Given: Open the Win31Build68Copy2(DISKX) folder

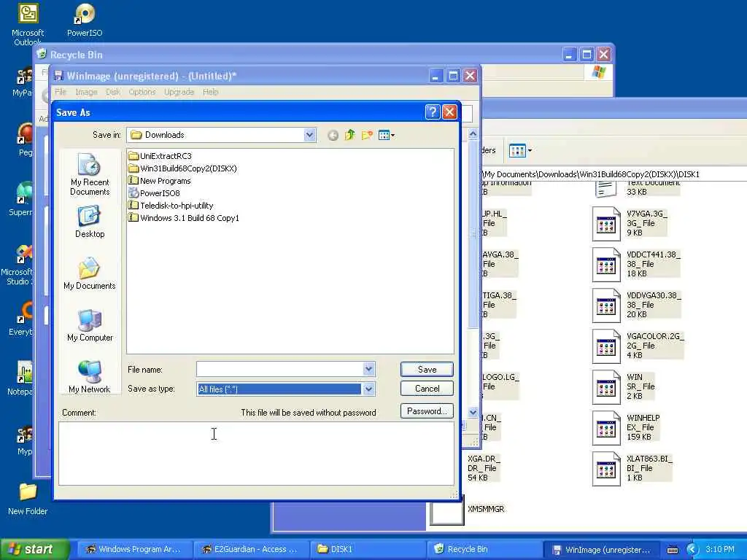Looking at the screenshot, I should 182,168.
